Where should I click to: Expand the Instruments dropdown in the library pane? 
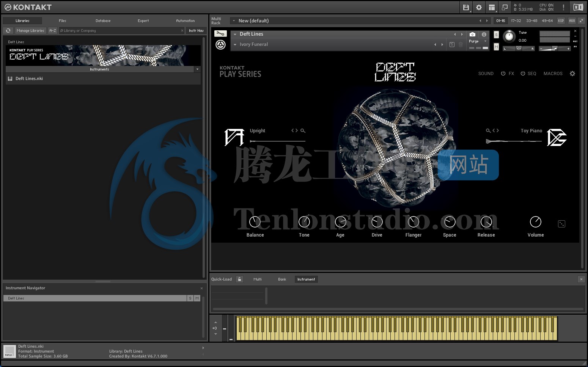pos(197,69)
